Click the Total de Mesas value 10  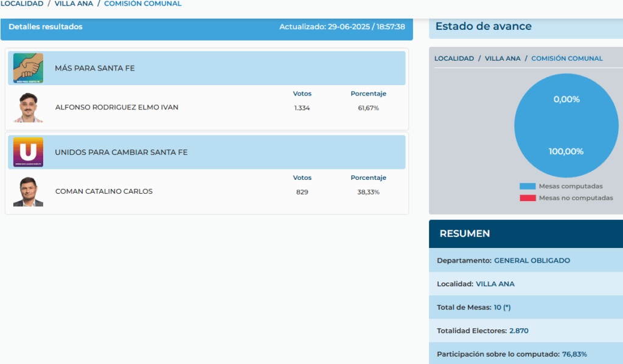[497, 307]
